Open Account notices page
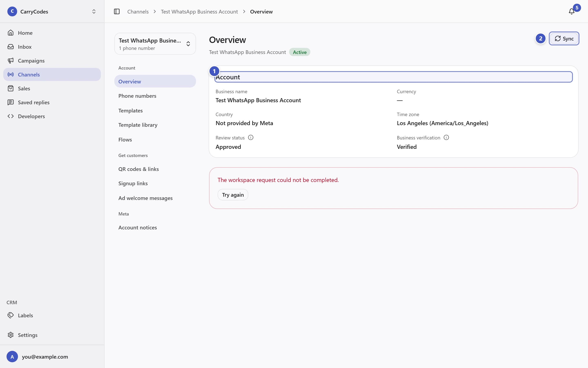 tap(155, 227)
